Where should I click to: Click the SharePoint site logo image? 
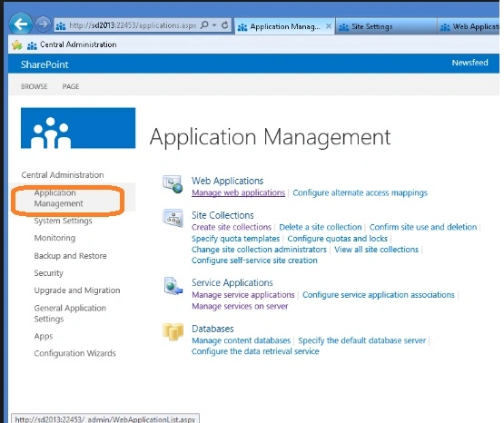click(78, 128)
